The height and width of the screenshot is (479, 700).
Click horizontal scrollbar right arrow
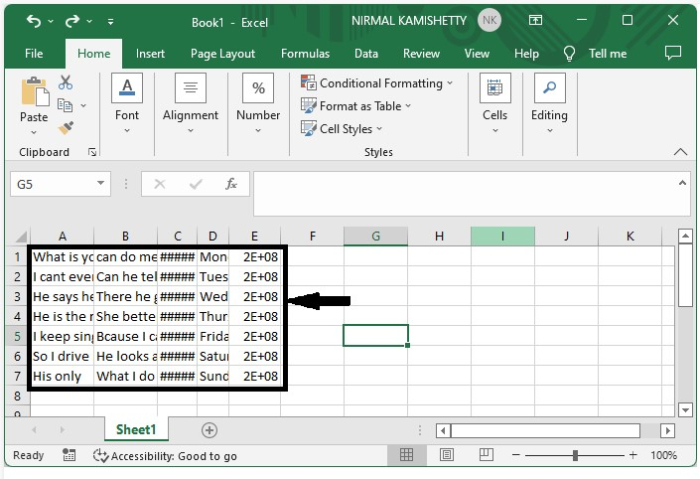coord(667,431)
